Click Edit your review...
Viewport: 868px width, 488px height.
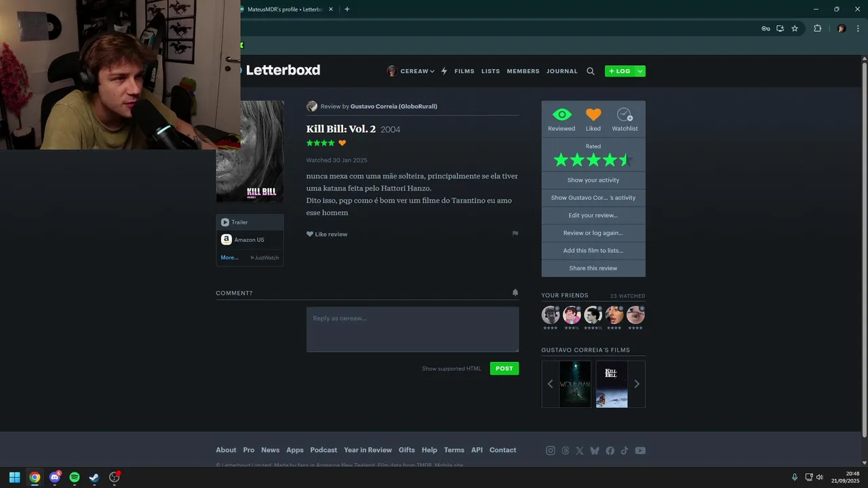click(593, 216)
